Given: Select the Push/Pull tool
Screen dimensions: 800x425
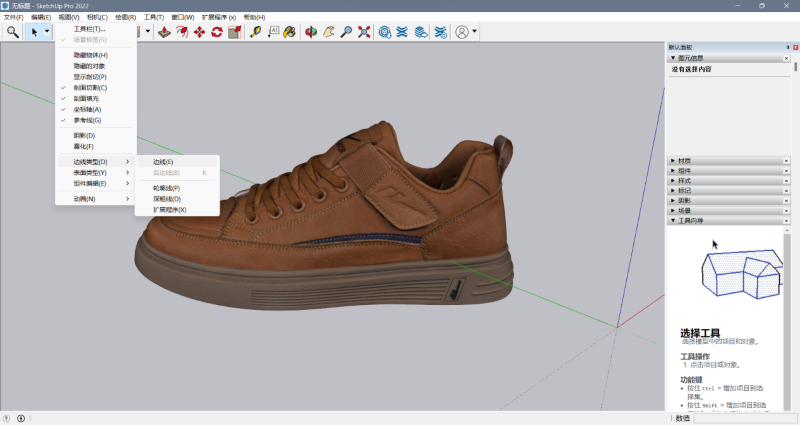Looking at the screenshot, I should click(164, 32).
